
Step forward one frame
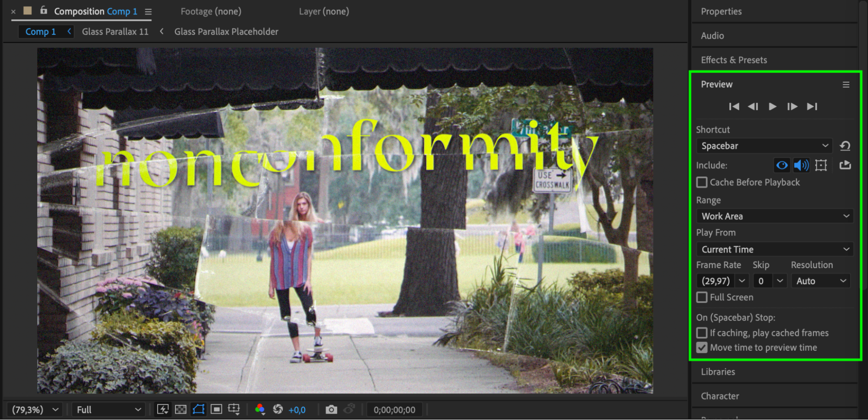[792, 106]
